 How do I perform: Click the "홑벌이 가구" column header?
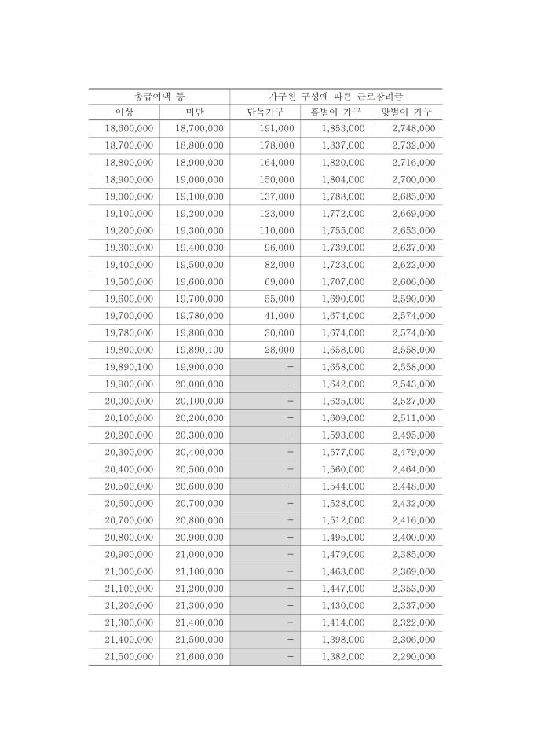pos(336,112)
